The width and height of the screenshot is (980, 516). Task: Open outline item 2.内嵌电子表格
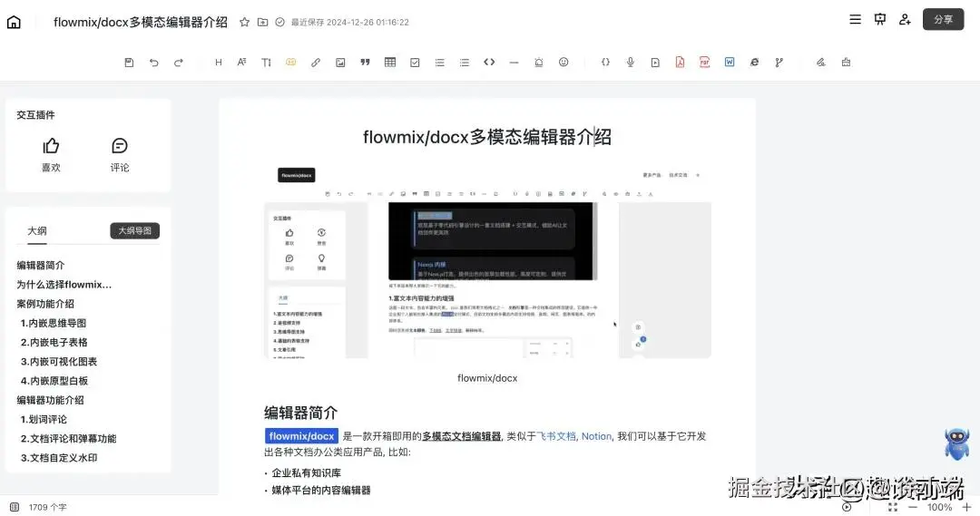tap(54, 343)
